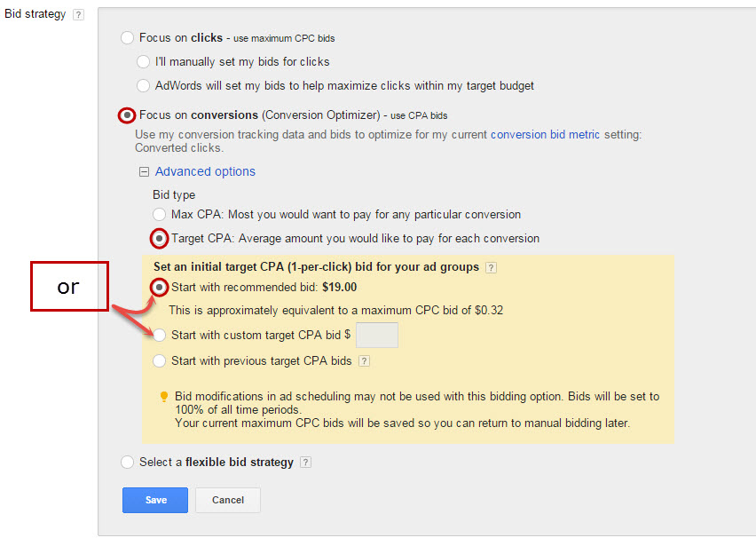Select AdWords will set my bids option
The width and height of the screenshot is (756, 538).
coord(144,86)
